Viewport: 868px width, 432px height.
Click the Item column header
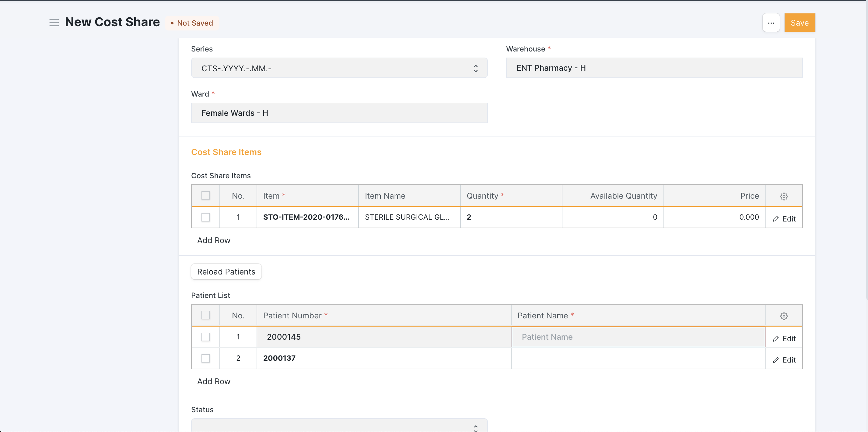coord(307,196)
